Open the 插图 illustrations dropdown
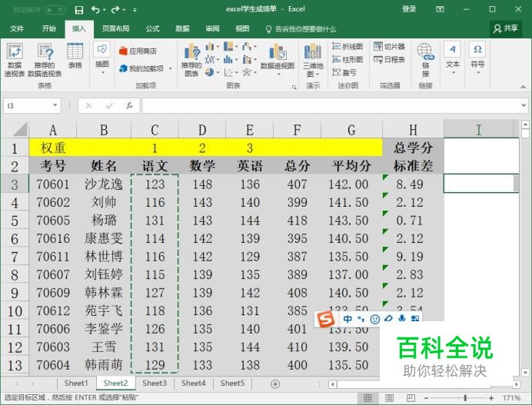 click(x=101, y=58)
